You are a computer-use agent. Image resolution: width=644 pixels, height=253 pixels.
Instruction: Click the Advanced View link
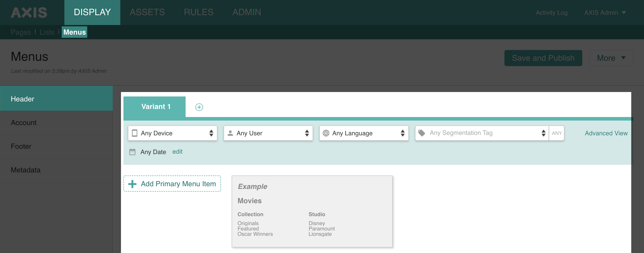(606, 133)
